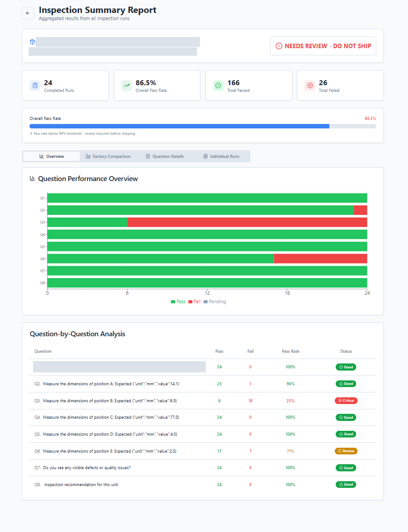Click the 96% pass rate for Q2

point(290,384)
